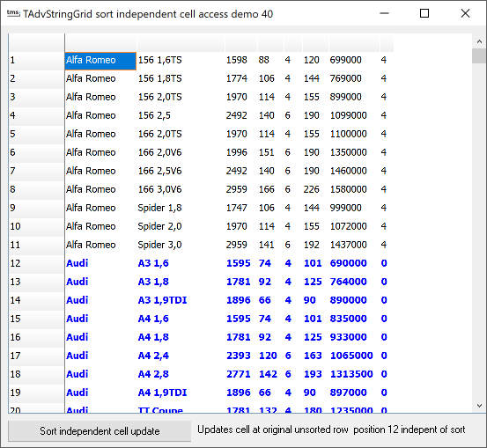The image size is (487, 448).
Task: Select the price cell '699000'
Action: [354, 61]
